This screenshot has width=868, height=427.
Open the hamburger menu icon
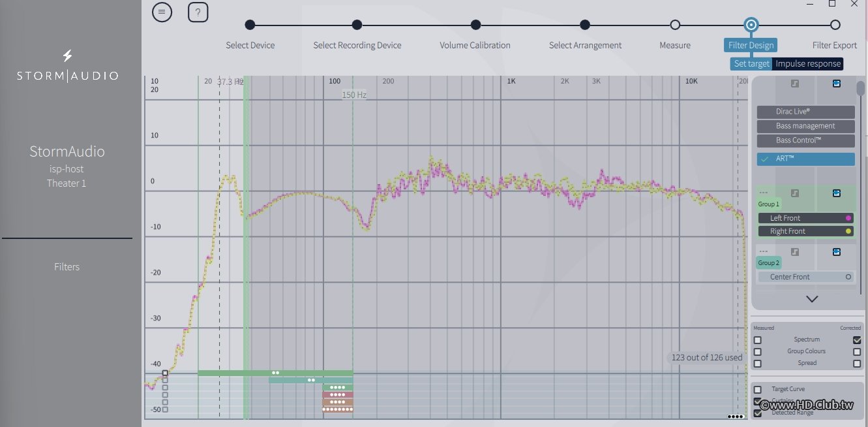162,12
